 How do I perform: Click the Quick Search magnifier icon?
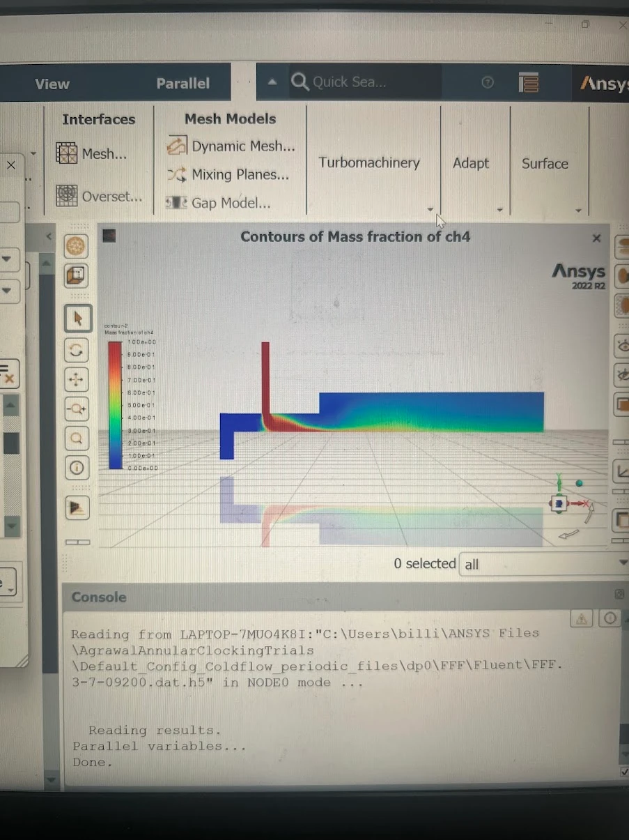coord(300,82)
